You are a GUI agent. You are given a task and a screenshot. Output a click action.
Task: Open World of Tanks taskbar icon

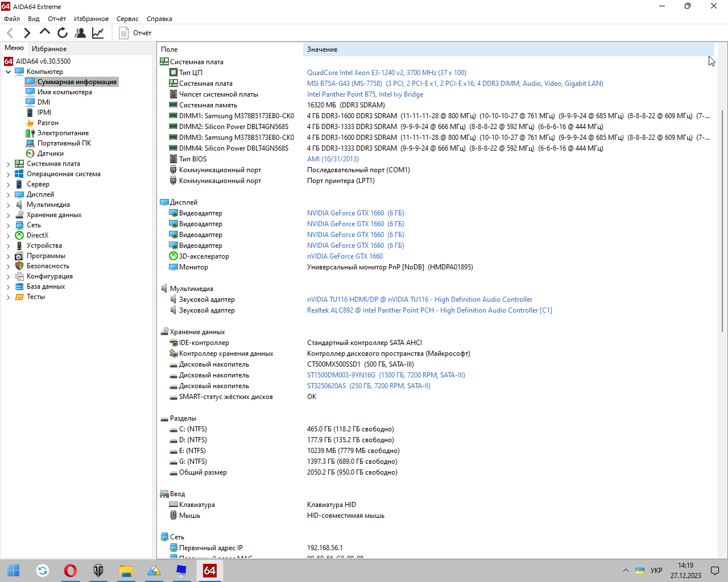pyautogui.click(x=98, y=571)
